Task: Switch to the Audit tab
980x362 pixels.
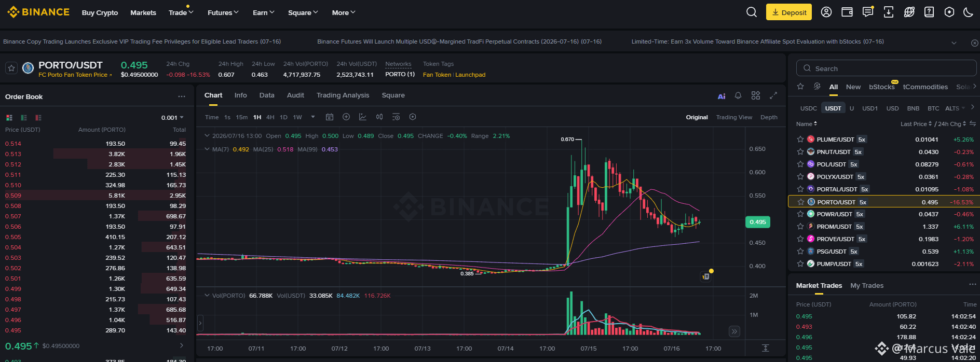Action: click(295, 95)
